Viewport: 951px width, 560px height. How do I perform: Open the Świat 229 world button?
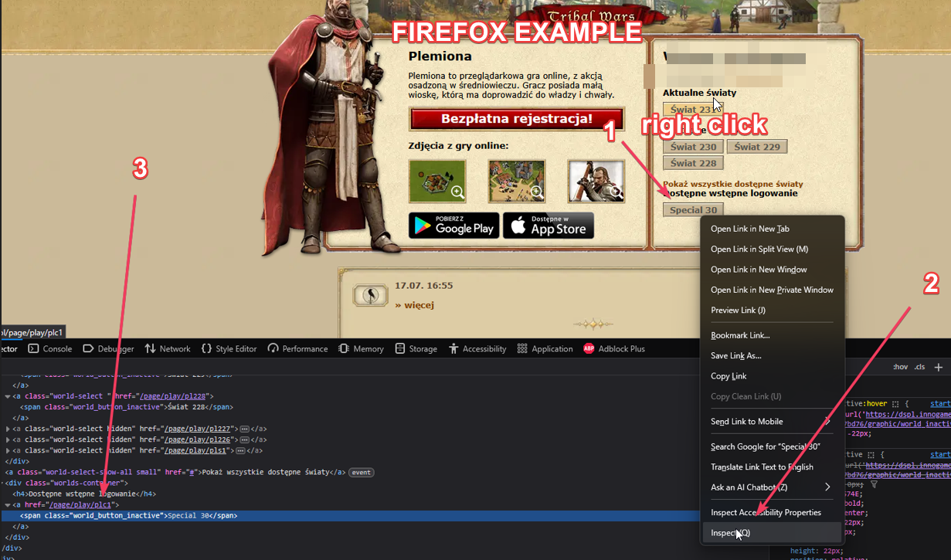pyautogui.click(x=756, y=147)
